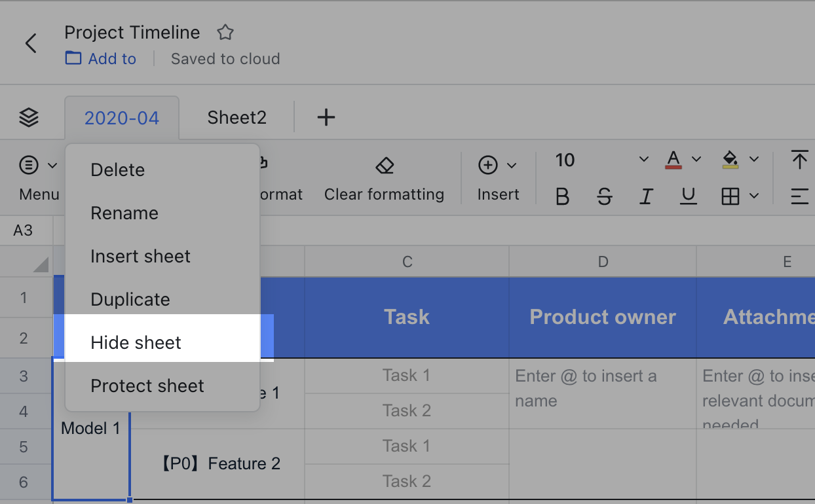Toggle underline formatting
The height and width of the screenshot is (504, 815).
(x=688, y=196)
